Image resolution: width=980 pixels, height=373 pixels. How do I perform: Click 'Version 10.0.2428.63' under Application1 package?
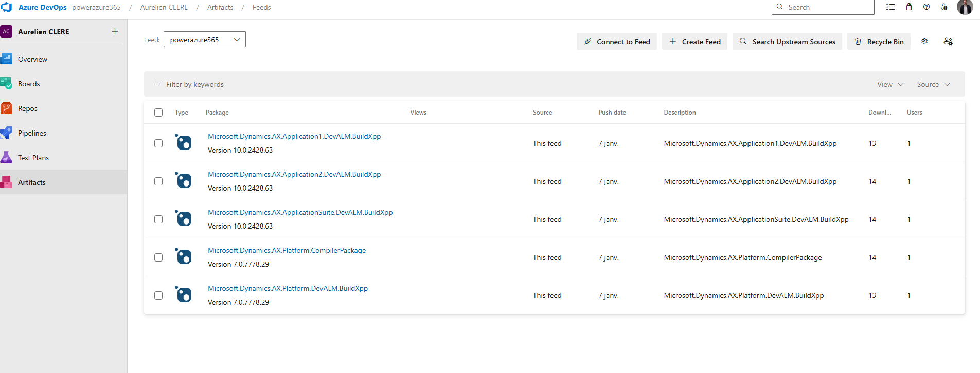[x=240, y=150]
